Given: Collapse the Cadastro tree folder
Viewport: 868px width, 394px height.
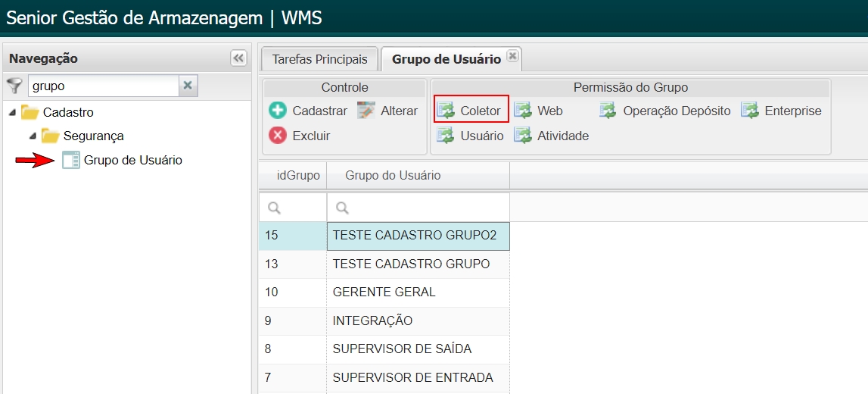Looking at the screenshot, I should [12, 112].
